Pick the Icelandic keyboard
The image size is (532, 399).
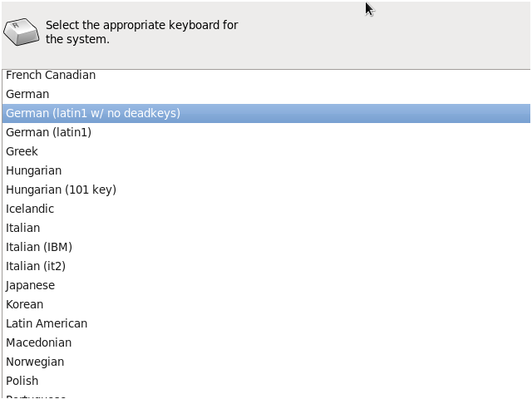pos(30,209)
